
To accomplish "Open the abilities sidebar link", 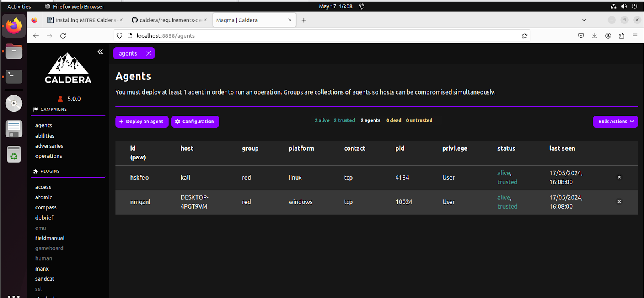I will [x=45, y=136].
